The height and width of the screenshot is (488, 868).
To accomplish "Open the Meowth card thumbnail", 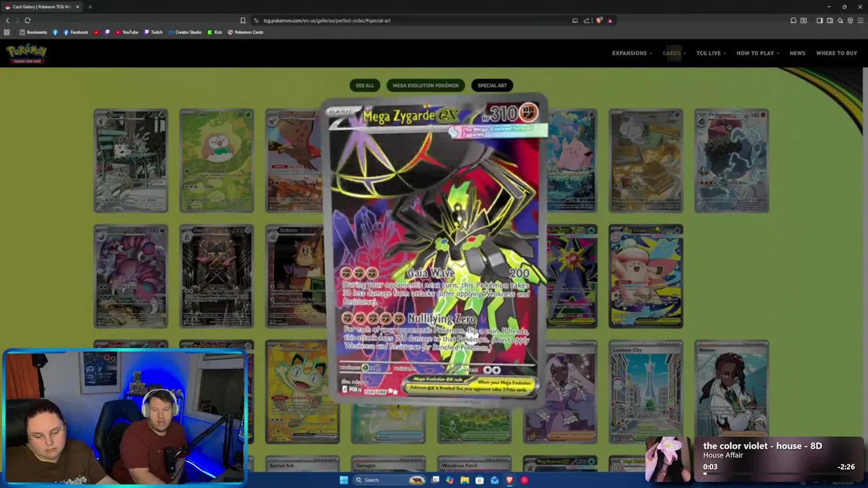I will [x=302, y=392].
